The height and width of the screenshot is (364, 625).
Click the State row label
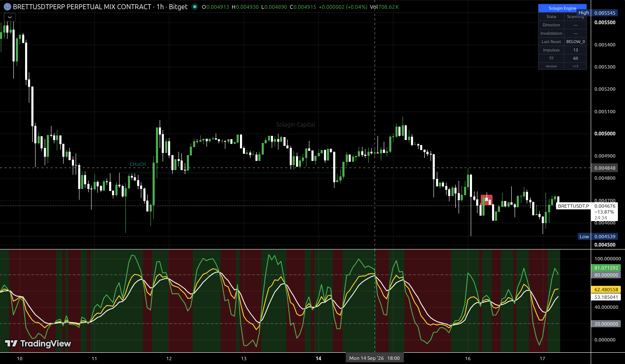click(551, 17)
